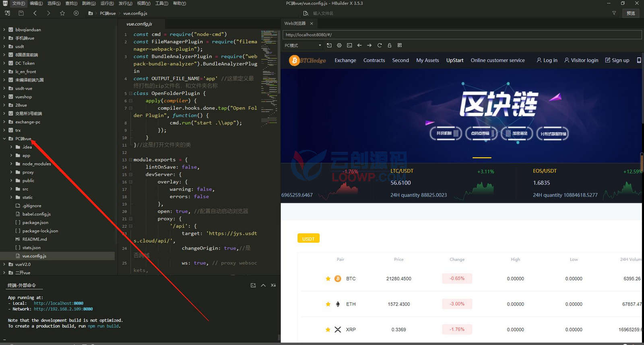Viewport: 644px width, 345px height.
Task: Collapse the PC端vue project folder
Action: 4,139
